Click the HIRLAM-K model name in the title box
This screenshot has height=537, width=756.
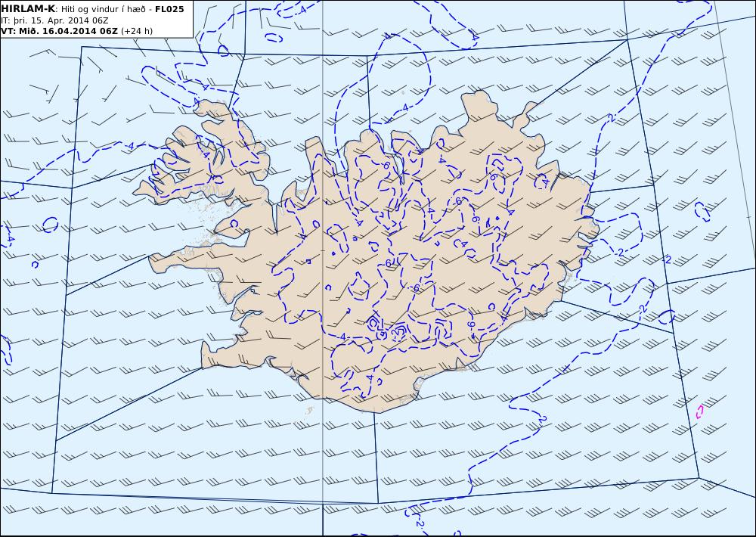[x=29, y=9]
